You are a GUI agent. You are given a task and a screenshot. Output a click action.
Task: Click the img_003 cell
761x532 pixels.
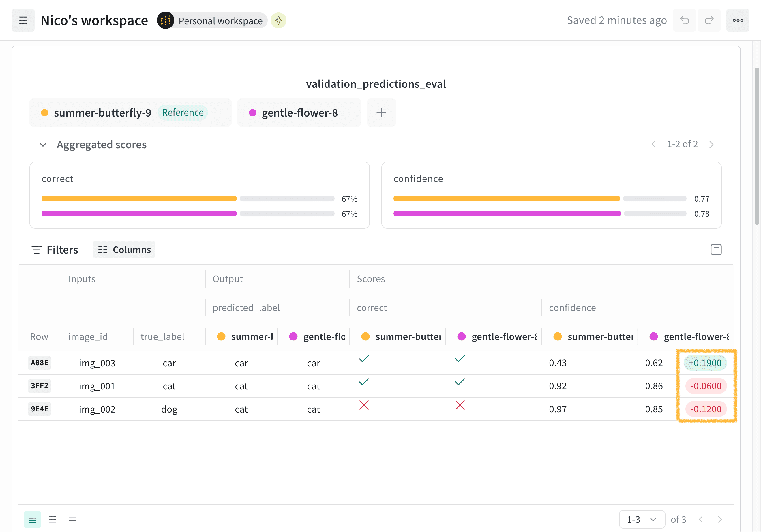coord(97,363)
